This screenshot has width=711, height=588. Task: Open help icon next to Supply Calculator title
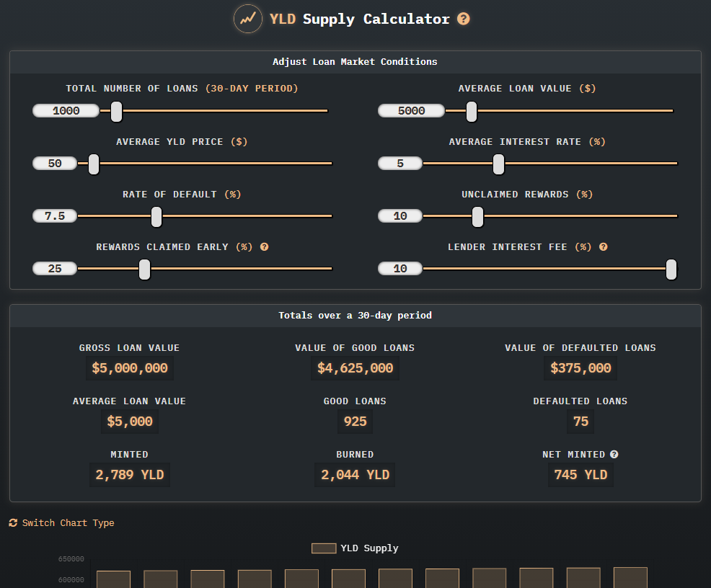(x=464, y=19)
